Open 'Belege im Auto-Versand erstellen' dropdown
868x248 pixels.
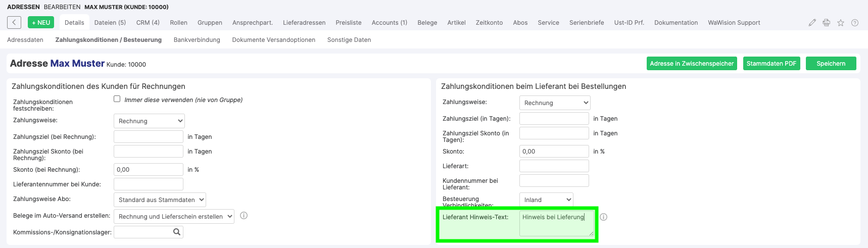tap(174, 217)
